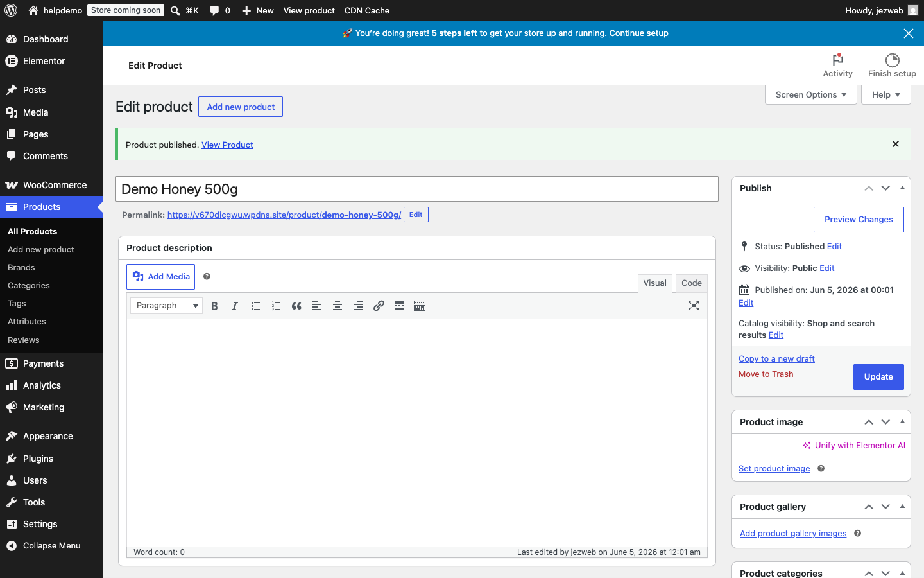
Task: Edit the permalink slug
Action: pyautogui.click(x=416, y=215)
